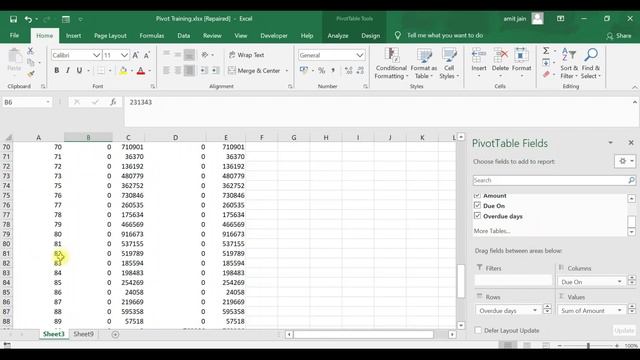Open the font size dropdown
This screenshot has width=640, height=360.
click(124, 55)
